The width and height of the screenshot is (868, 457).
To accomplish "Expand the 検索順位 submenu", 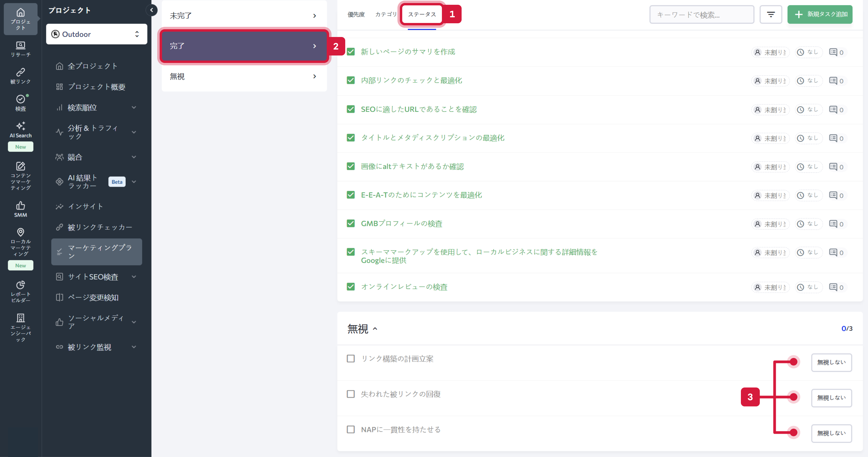I will pos(134,107).
